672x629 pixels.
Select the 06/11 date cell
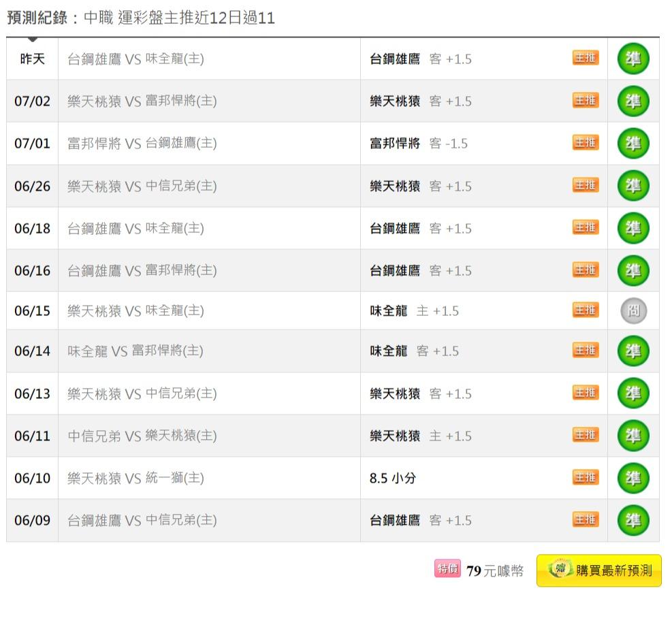click(x=32, y=436)
